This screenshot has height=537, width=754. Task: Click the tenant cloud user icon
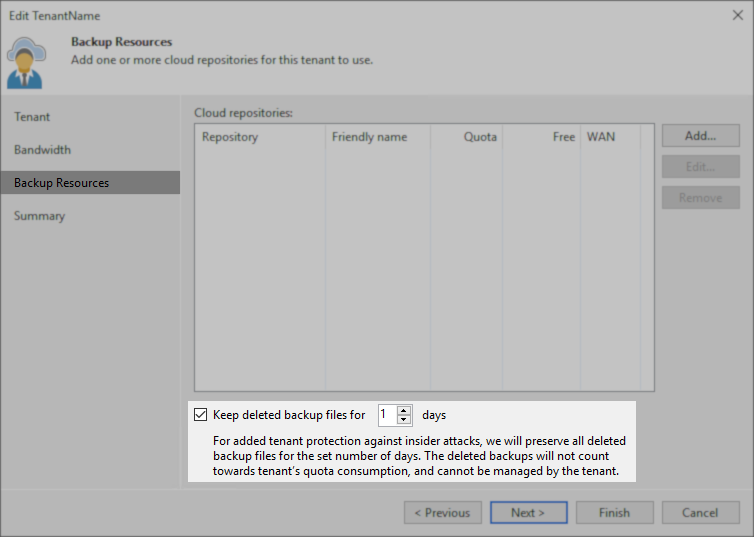pyautogui.click(x=26, y=63)
